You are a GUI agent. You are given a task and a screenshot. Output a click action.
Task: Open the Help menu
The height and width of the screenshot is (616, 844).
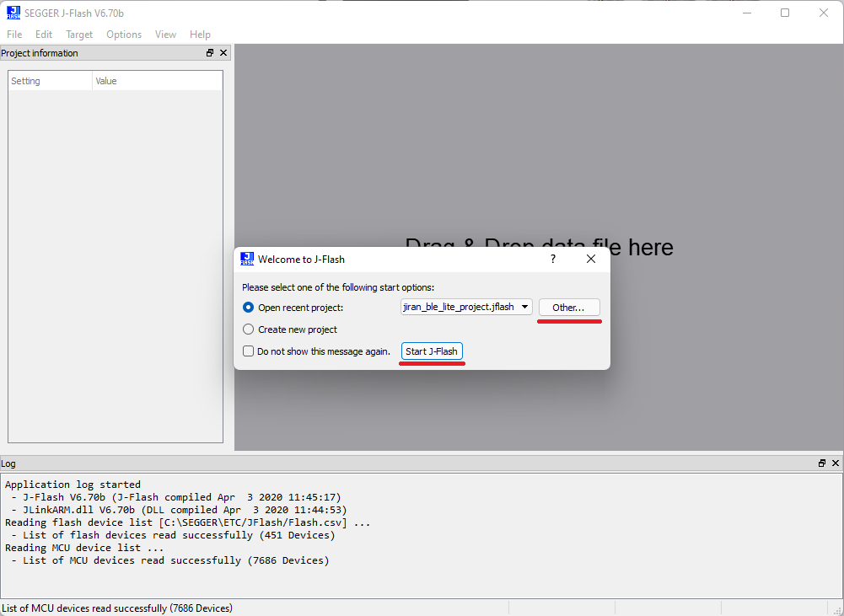(200, 35)
